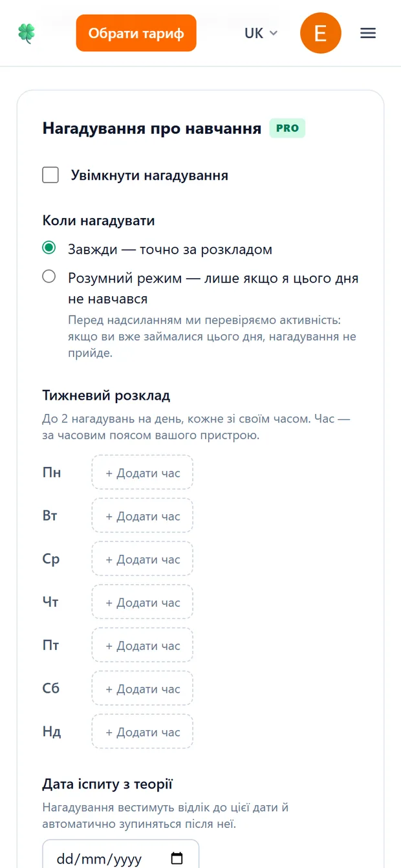401x868 pixels.
Task: Click the PRO badge next to heading
Action: click(287, 128)
